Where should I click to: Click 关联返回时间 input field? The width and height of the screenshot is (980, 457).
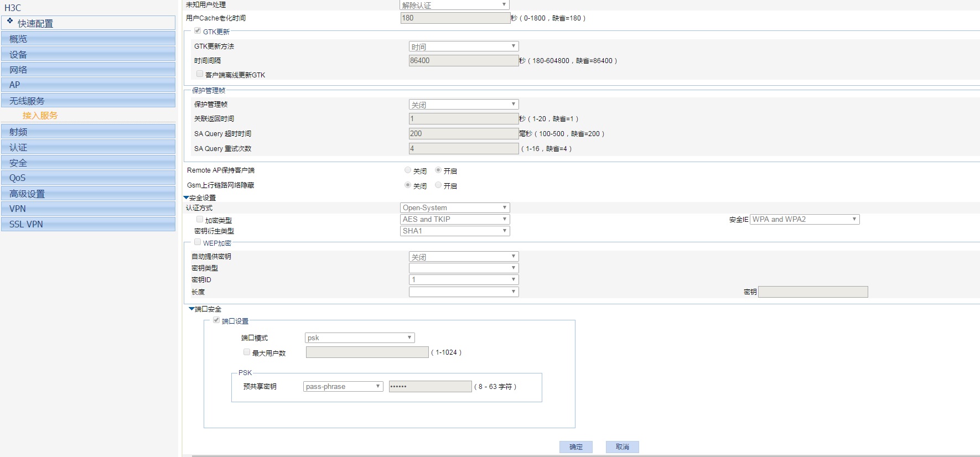click(x=464, y=118)
